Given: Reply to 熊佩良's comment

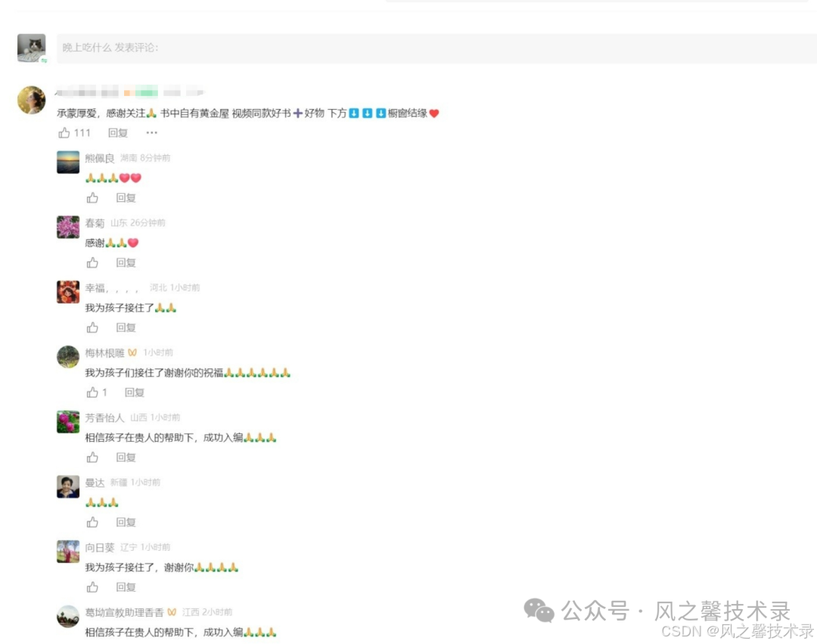Looking at the screenshot, I should point(126,198).
